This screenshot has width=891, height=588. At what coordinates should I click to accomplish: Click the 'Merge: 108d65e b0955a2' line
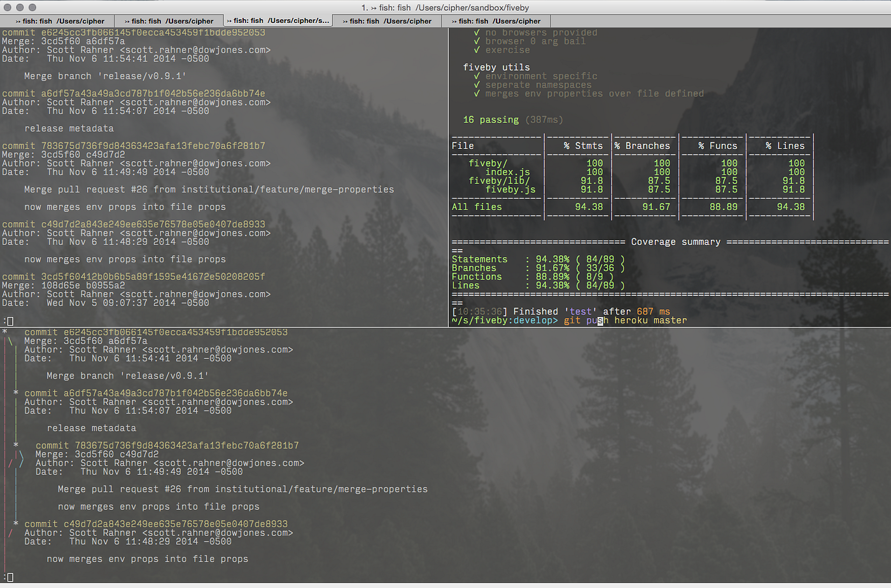pyautogui.click(x=64, y=286)
